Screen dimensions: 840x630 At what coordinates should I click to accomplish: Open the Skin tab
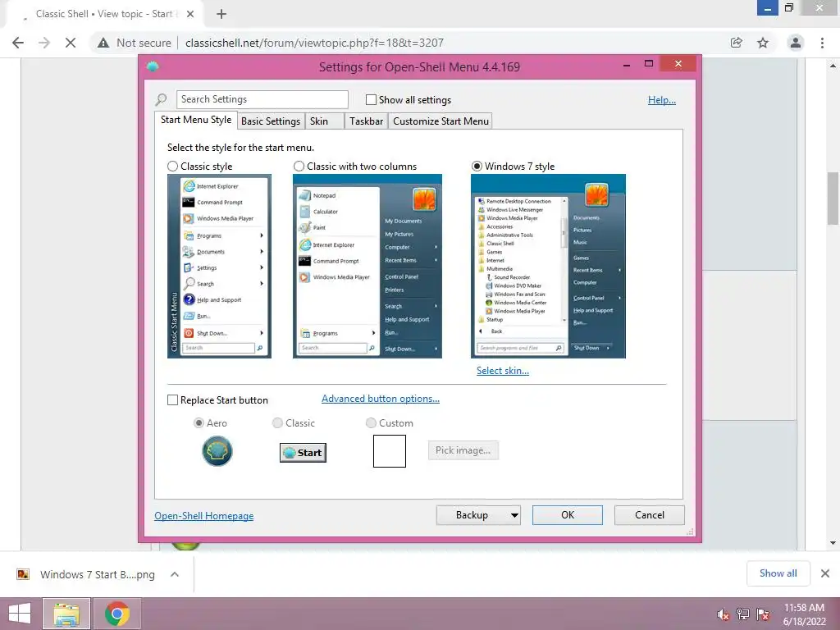pos(324,121)
